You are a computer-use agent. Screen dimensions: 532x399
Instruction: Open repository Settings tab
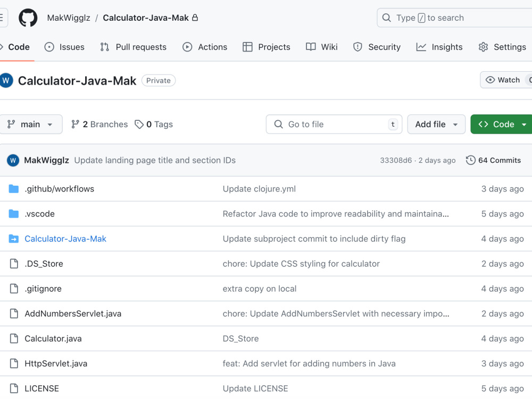coord(502,47)
